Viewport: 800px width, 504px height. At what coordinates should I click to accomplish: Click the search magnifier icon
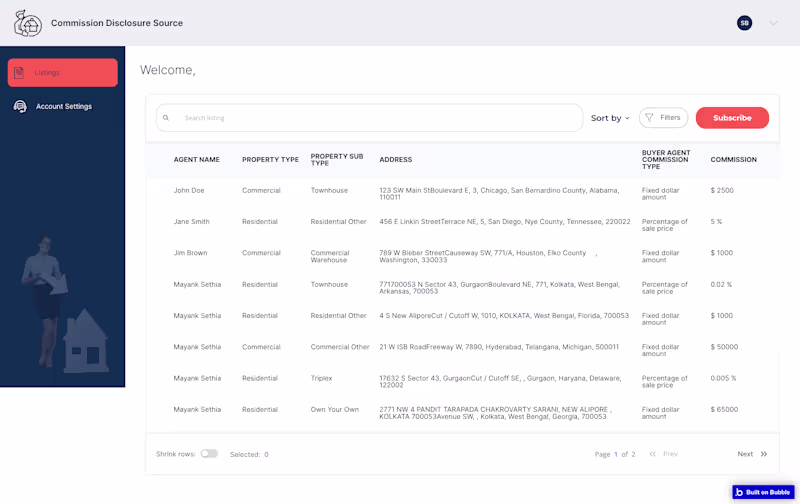166,118
